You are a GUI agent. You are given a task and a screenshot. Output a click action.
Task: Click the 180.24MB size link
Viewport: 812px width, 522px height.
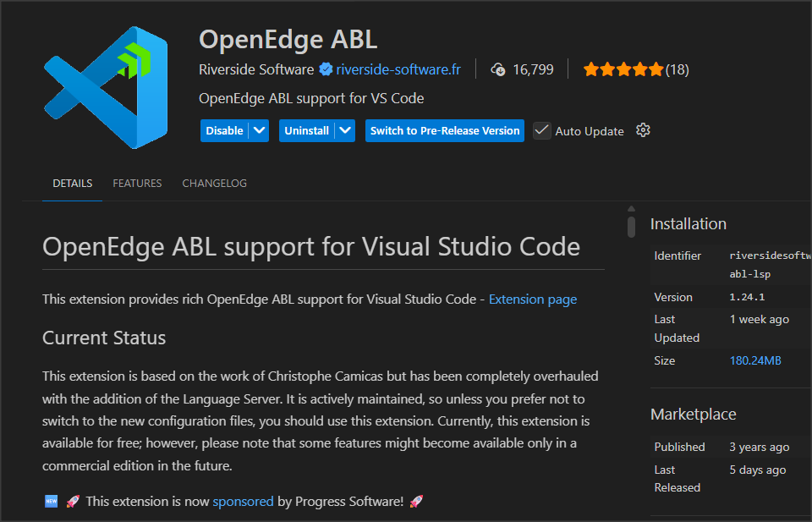point(755,360)
